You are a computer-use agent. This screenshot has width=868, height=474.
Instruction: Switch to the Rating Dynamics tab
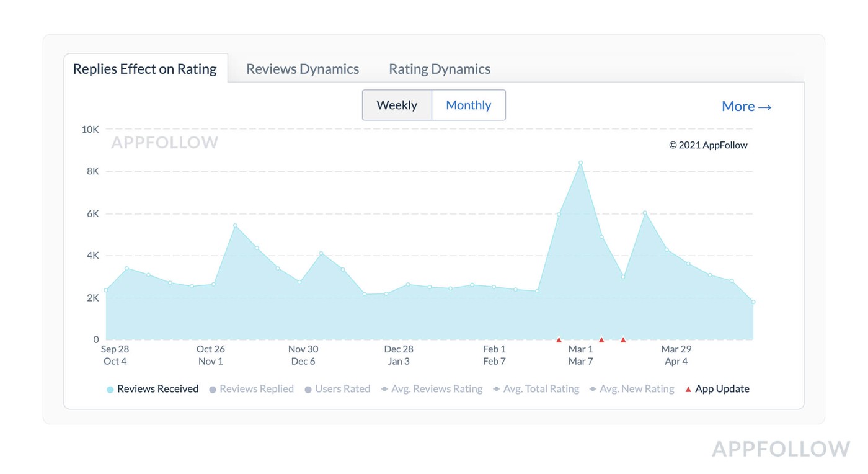440,69
